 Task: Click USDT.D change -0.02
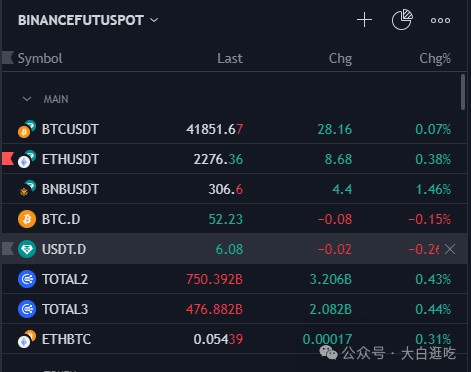335,249
